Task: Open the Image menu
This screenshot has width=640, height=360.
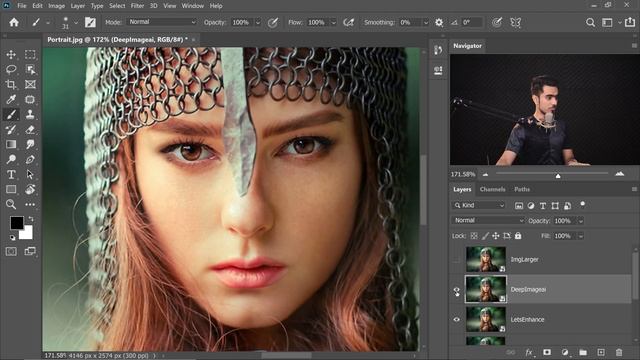Action: click(56, 6)
